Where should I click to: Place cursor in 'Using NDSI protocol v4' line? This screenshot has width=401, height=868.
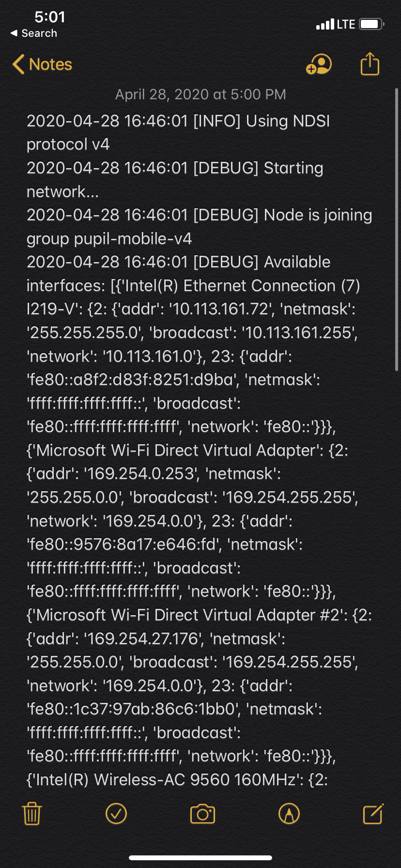click(x=178, y=132)
